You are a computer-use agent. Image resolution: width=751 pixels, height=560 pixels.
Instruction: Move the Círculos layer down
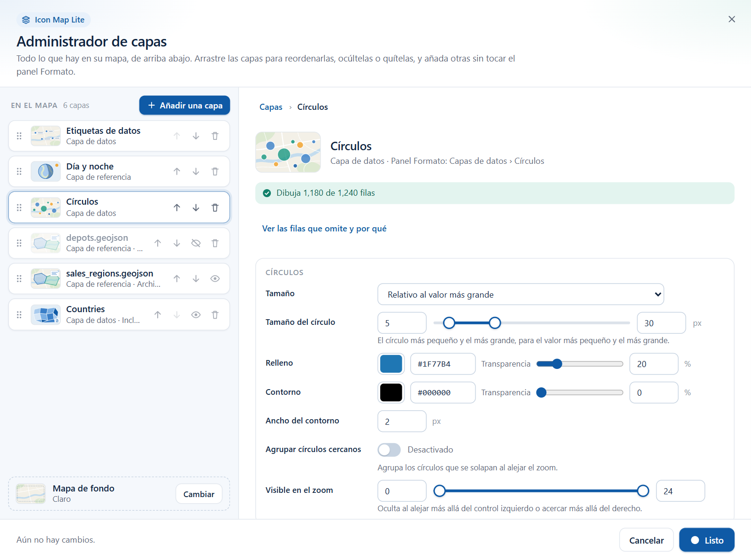point(196,207)
